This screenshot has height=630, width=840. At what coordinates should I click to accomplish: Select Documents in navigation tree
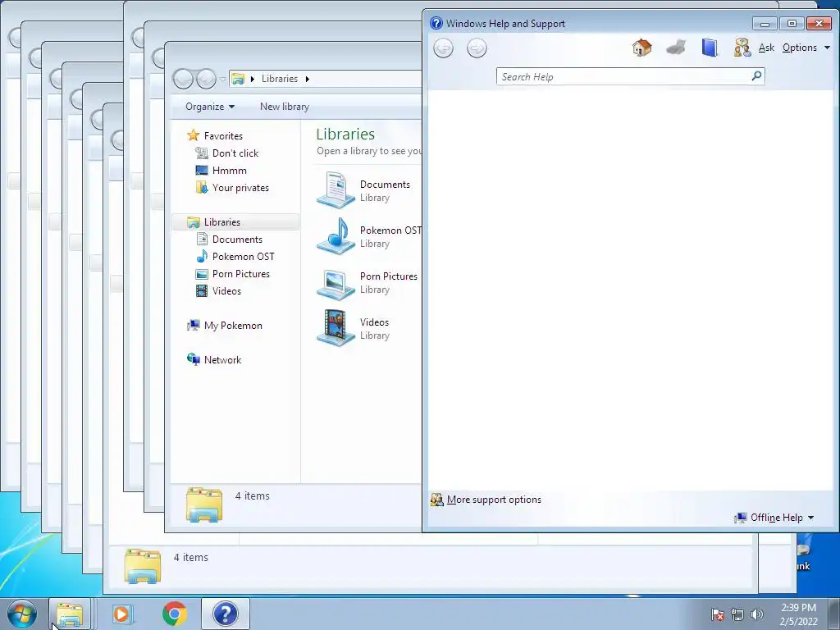tap(237, 240)
